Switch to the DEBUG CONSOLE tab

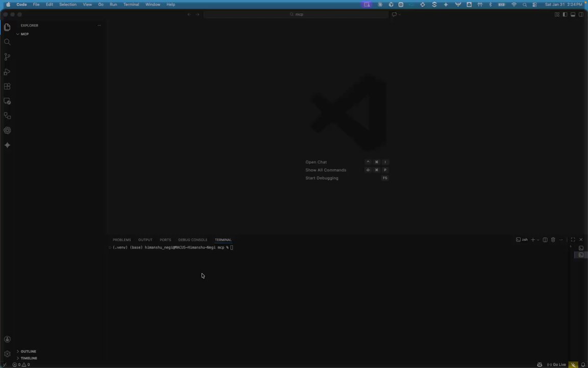click(x=193, y=240)
